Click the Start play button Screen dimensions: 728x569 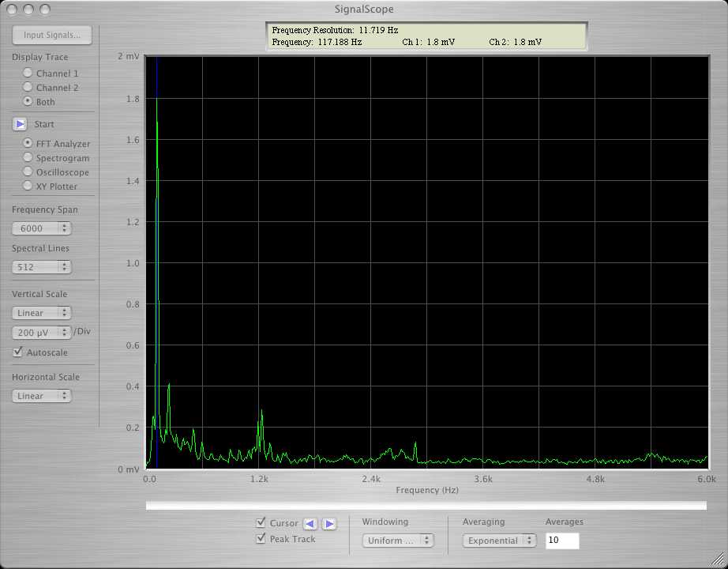[x=21, y=124]
